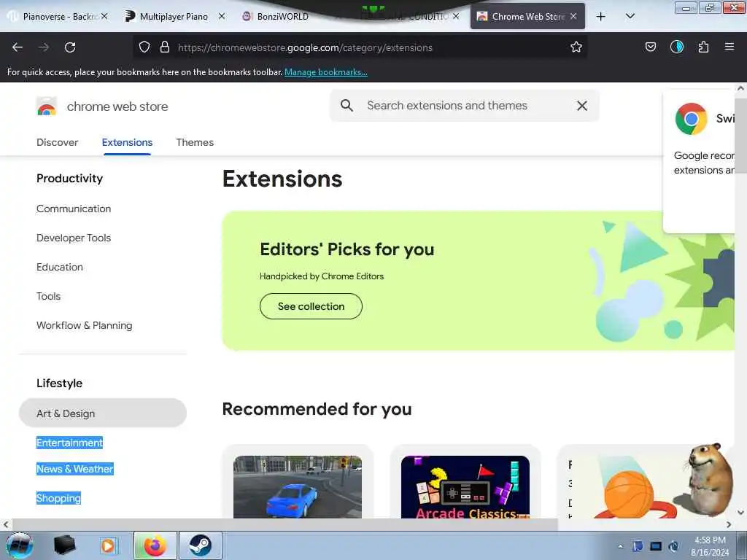Image resolution: width=747 pixels, height=560 pixels.
Task: Close the Chrome Web Store tab
Action: 573,16
